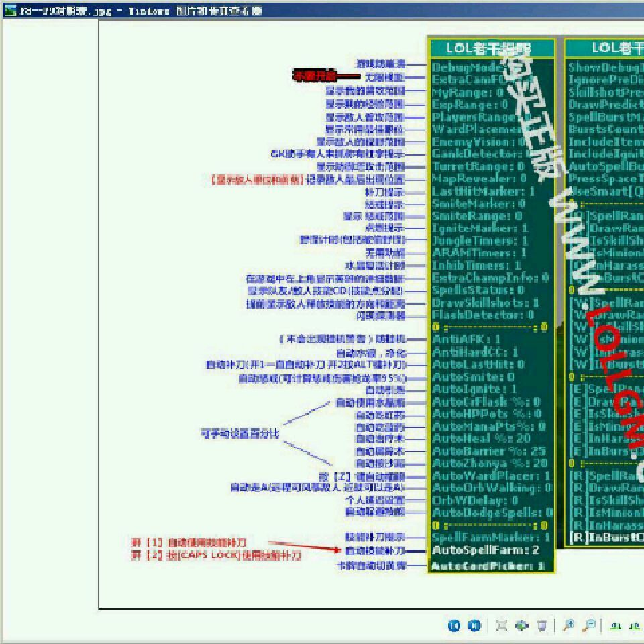Screen dimensions: 644x644
Task: Zoom out with the minus magnifier
Action: (x=590, y=625)
